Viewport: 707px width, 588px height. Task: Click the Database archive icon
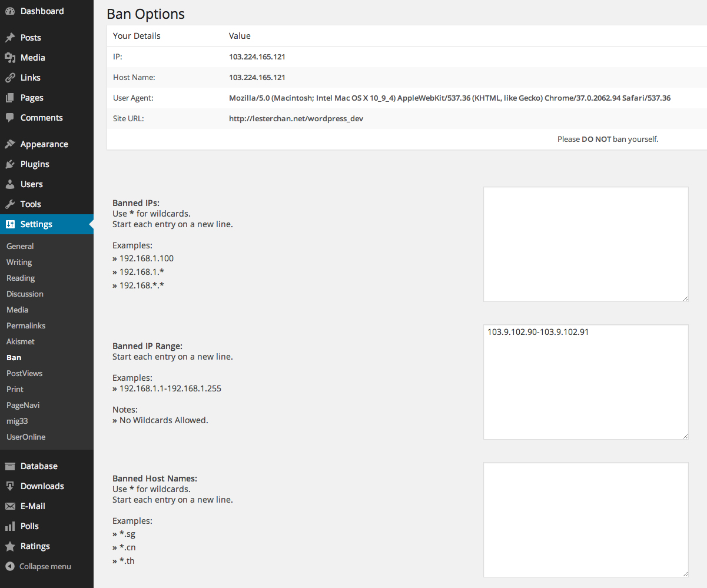[10, 466]
